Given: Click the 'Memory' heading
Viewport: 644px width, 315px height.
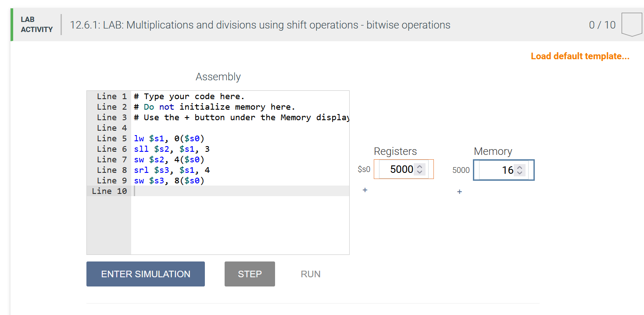Looking at the screenshot, I should (493, 151).
